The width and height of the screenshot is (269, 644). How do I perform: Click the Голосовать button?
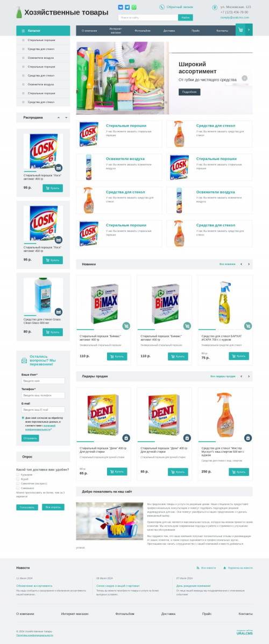pos(27,507)
